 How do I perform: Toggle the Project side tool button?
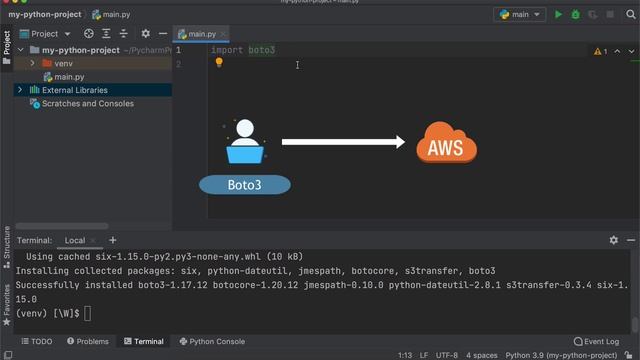pos(7,47)
